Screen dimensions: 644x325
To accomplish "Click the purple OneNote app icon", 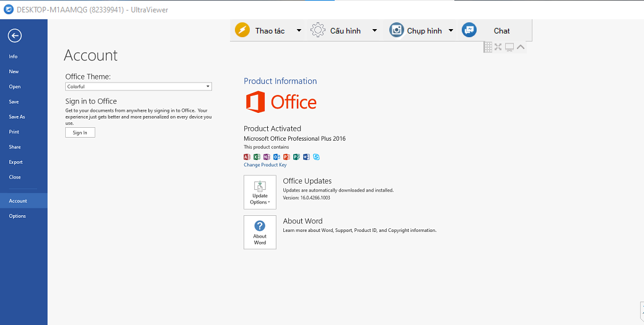I will tap(267, 156).
